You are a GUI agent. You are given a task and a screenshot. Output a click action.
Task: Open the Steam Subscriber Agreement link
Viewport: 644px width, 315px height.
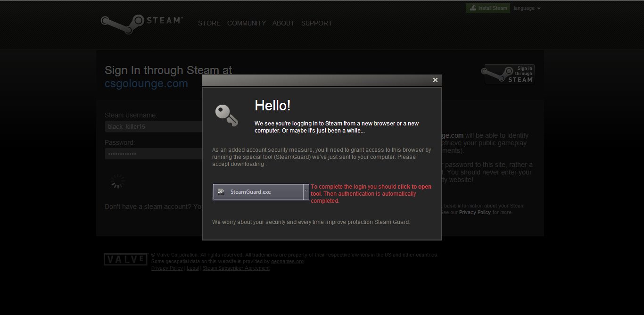tap(236, 268)
